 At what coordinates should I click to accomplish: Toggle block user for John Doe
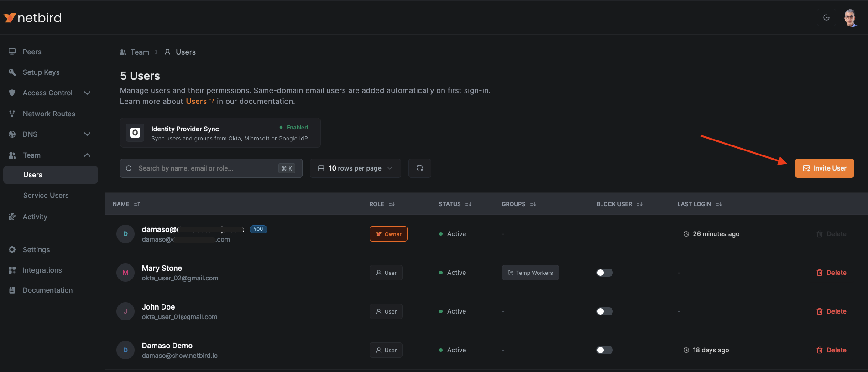tap(605, 312)
